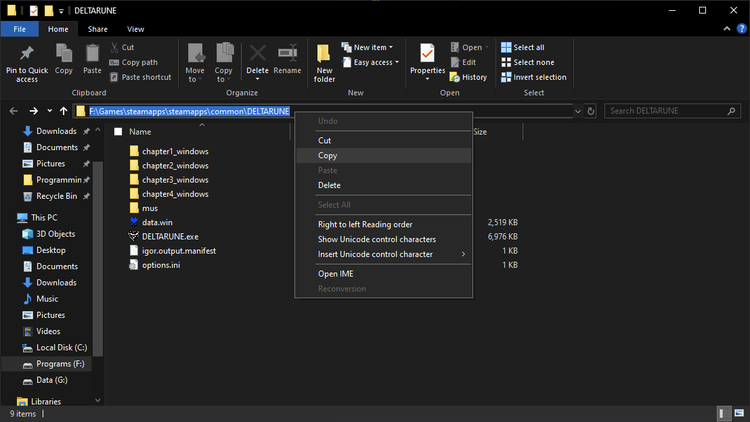
Task: Click the Edit ribbon command
Action: [x=463, y=62]
